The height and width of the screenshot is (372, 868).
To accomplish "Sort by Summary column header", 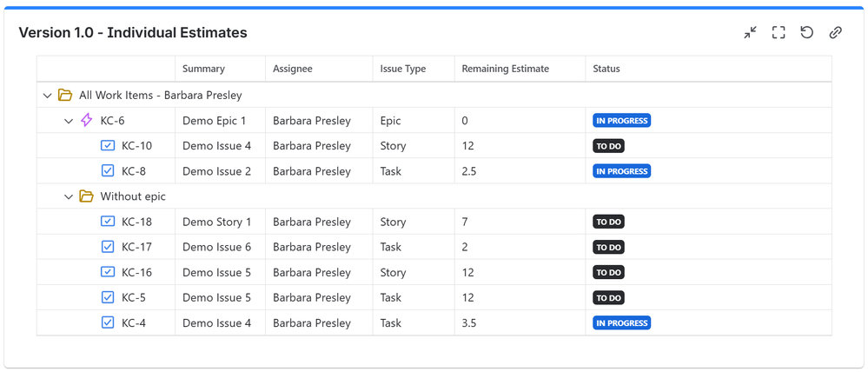I will coord(203,70).
